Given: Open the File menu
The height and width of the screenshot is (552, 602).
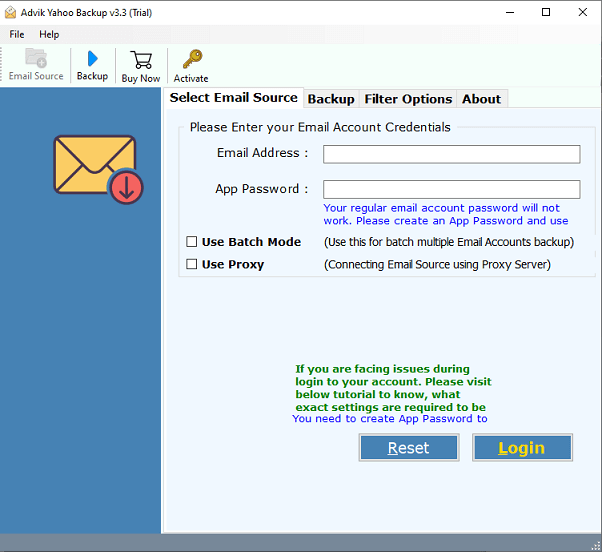Looking at the screenshot, I should click(x=17, y=35).
